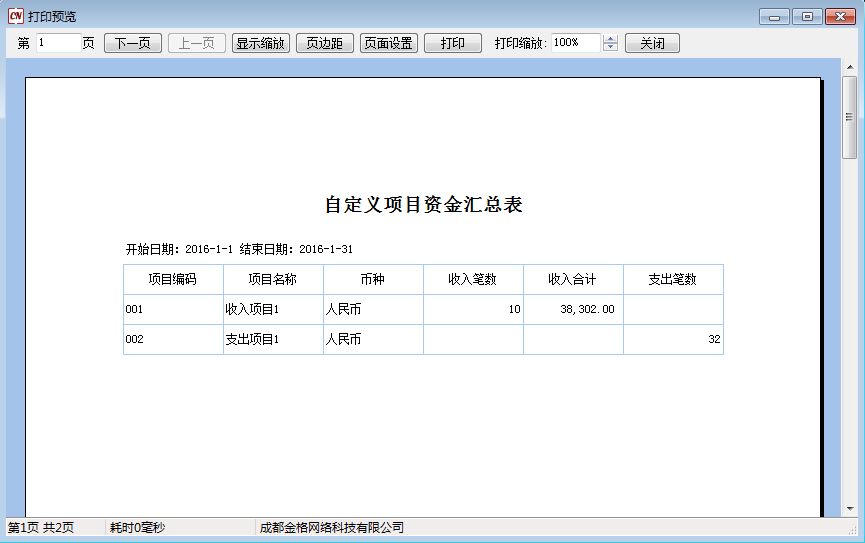Open 页边距 margin settings
The image size is (865, 543).
[324, 43]
